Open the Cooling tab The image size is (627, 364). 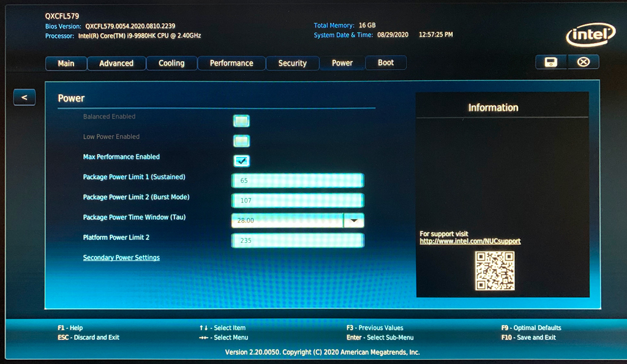coord(171,63)
